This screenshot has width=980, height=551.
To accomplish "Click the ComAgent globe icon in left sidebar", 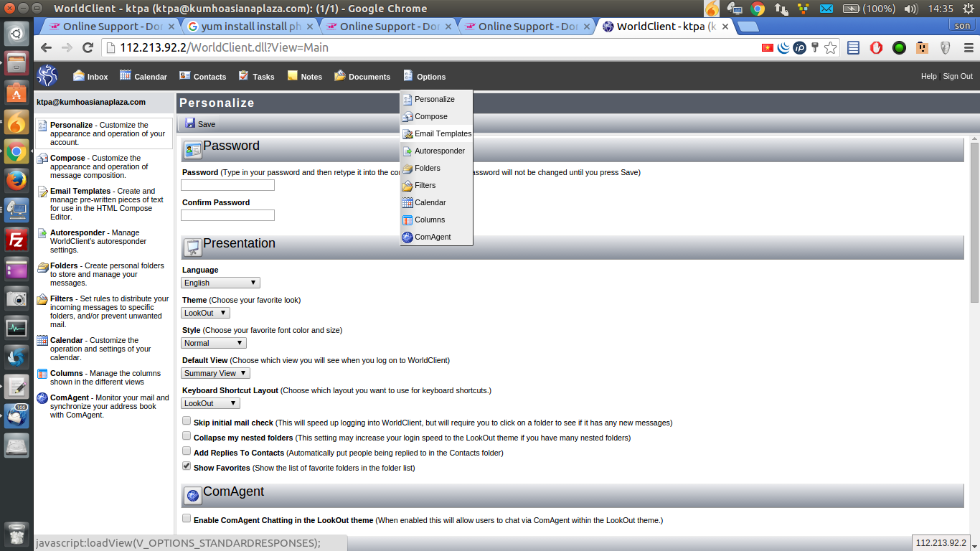I will point(42,398).
